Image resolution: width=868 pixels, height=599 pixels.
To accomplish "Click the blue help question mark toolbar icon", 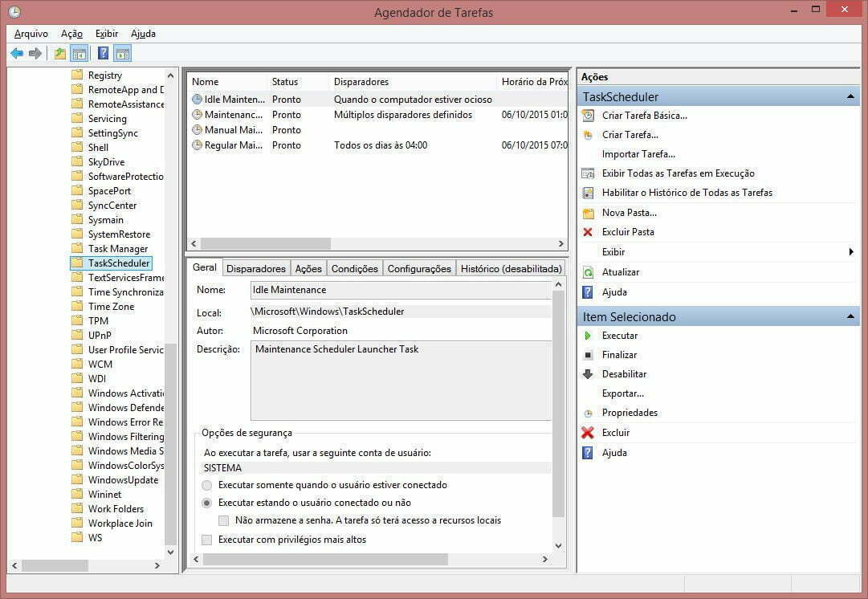I will tap(103, 54).
